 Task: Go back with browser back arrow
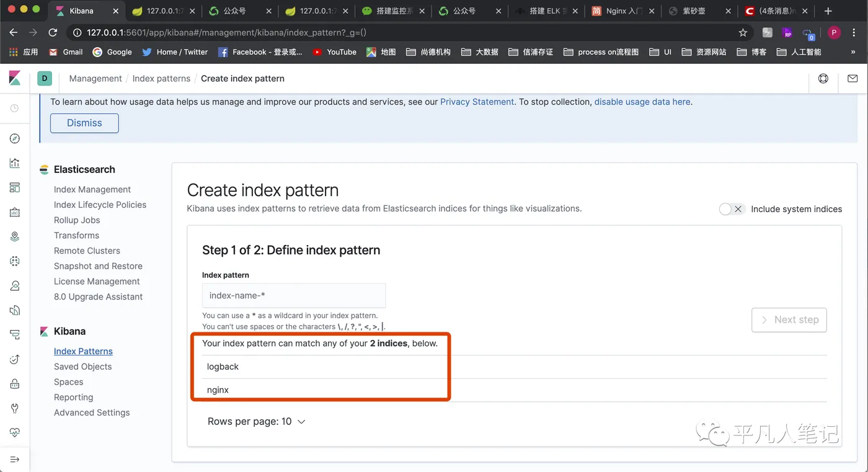tap(14, 33)
